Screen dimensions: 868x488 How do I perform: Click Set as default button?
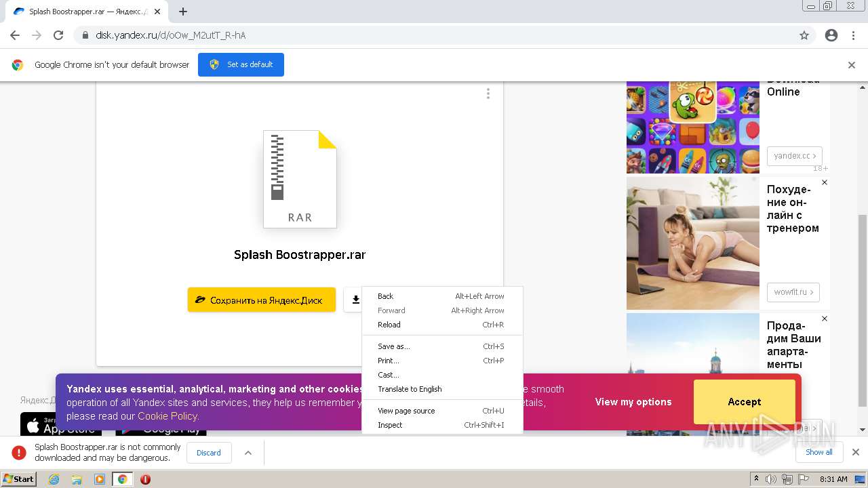coord(241,64)
